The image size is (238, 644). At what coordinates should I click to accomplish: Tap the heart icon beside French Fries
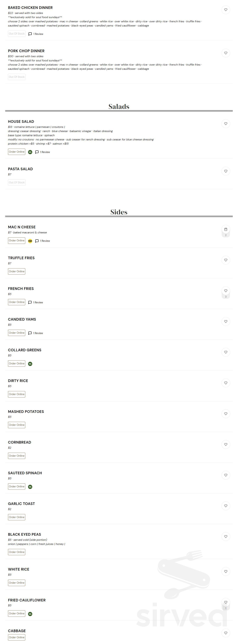pos(225,291)
